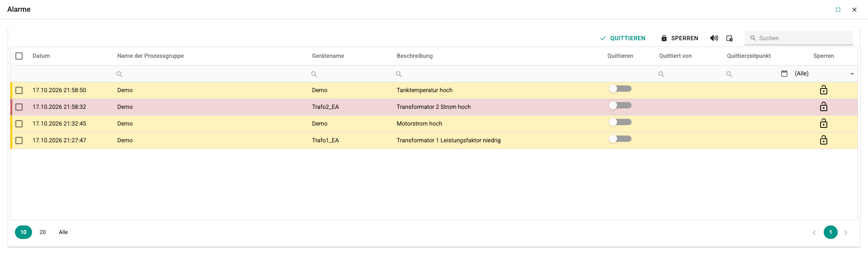
Task: Sort by Name der Prozessgruppe header
Action: tap(151, 56)
